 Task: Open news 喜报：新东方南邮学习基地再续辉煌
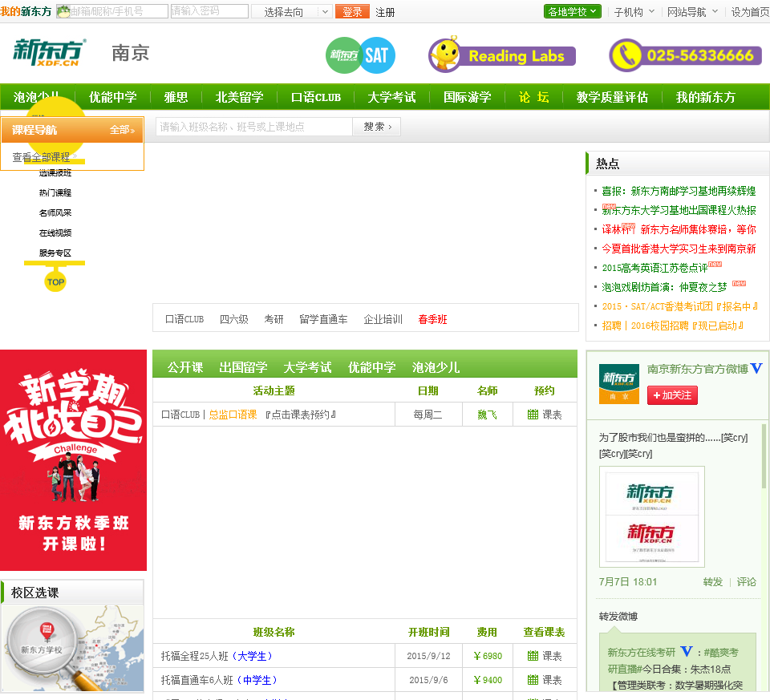pyautogui.click(x=679, y=191)
